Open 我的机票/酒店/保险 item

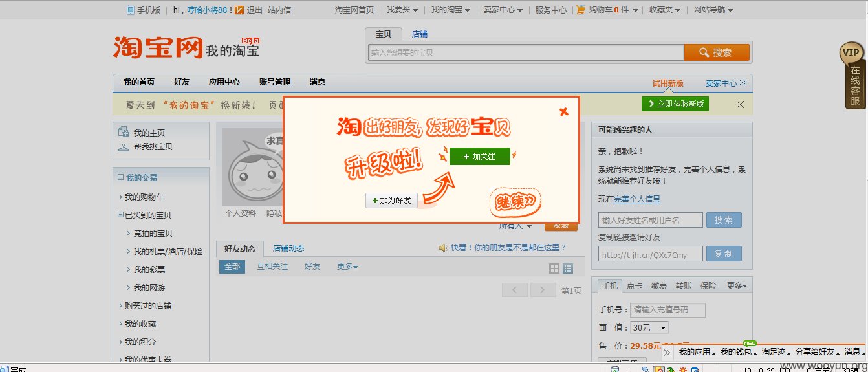(168, 252)
